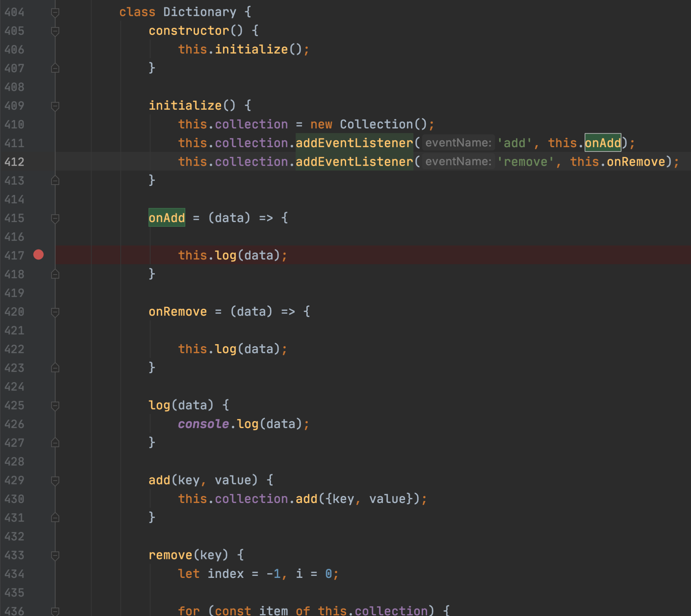
Task: Click the fold-end marker beside line 423
Action: coord(55,368)
